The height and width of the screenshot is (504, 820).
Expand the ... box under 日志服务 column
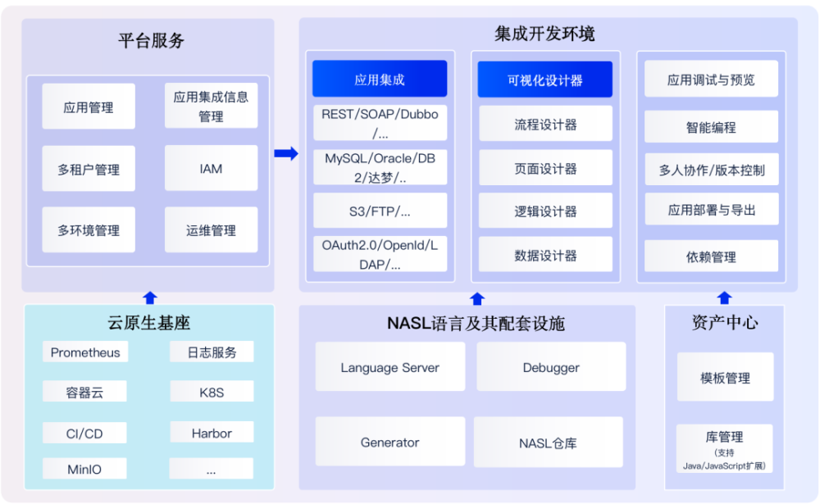point(212,469)
